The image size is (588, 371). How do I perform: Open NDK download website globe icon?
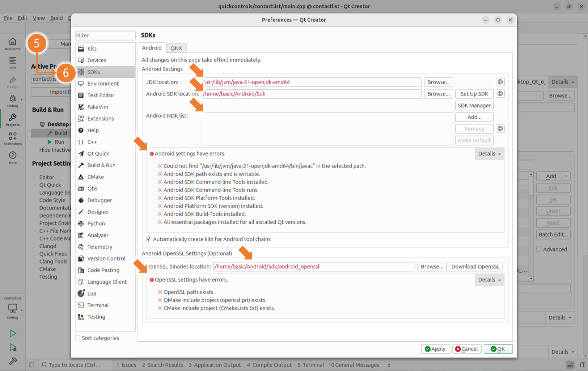[x=500, y=128]
